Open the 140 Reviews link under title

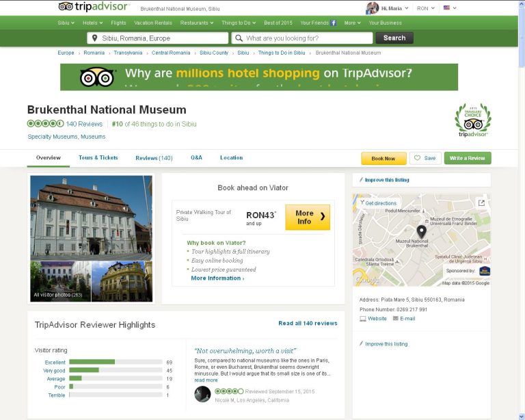(x=84, y=124)
